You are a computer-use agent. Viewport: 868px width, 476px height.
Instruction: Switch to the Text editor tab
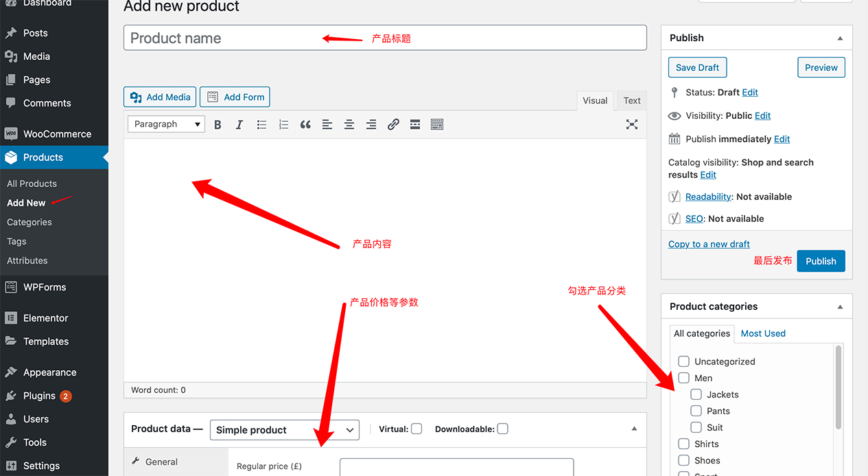tap(632, 100)
